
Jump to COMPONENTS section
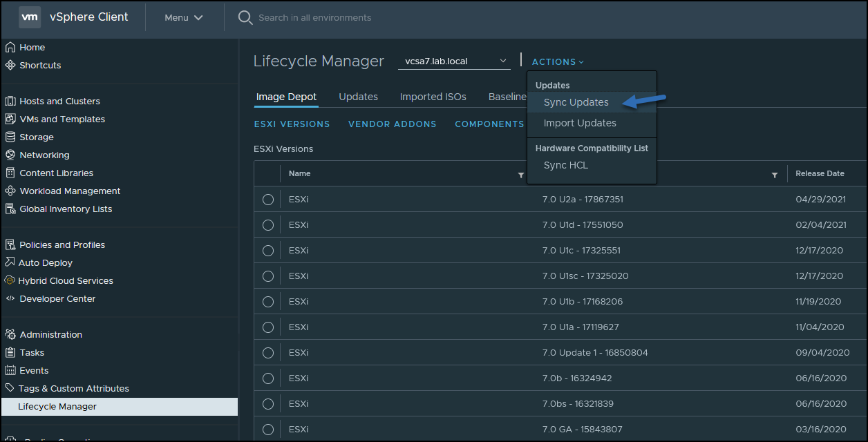[489, 124]
